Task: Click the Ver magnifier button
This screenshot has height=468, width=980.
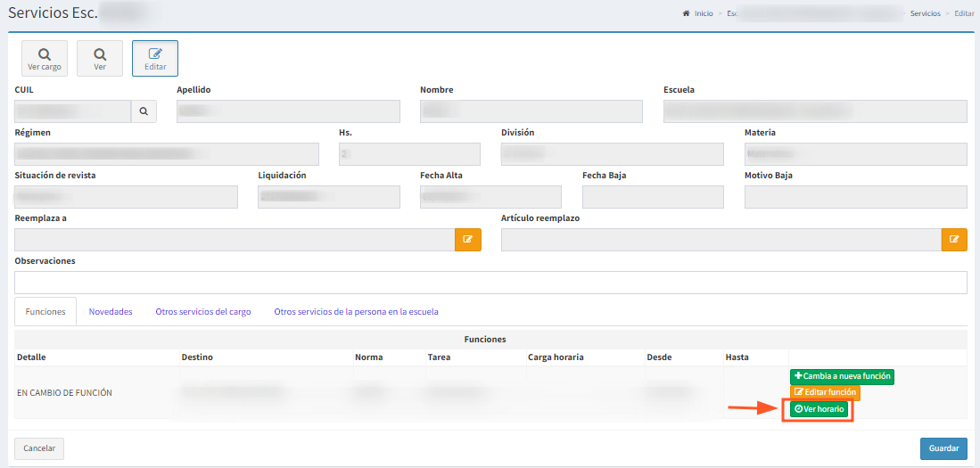Action: (x=100, y=59)
